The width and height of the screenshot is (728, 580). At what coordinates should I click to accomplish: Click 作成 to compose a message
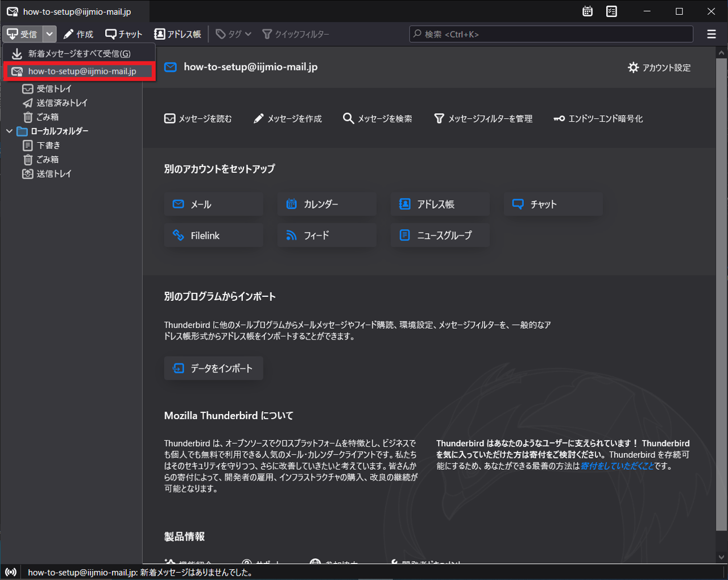[x=78, y=34]
